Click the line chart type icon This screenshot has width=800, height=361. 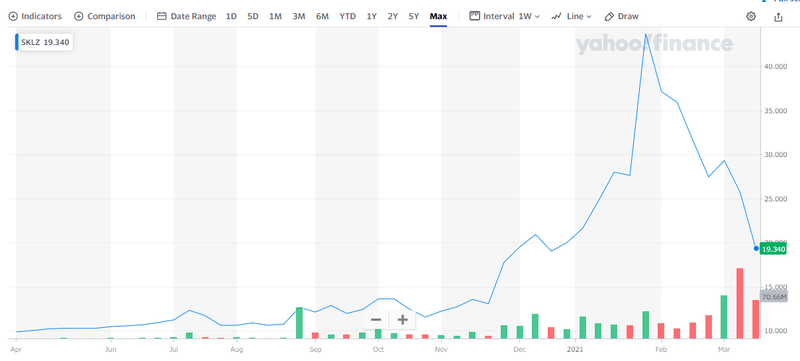pyautogui.click(x=557, y=16)
